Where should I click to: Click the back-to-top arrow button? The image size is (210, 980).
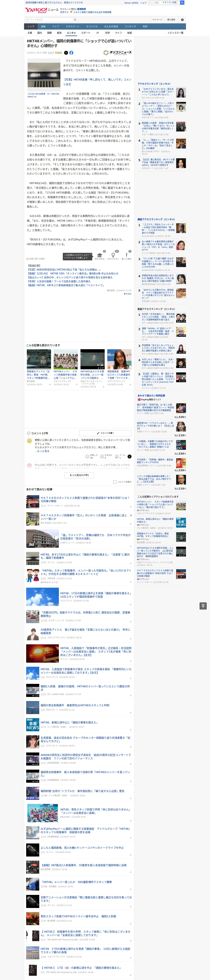coord(203,606)
